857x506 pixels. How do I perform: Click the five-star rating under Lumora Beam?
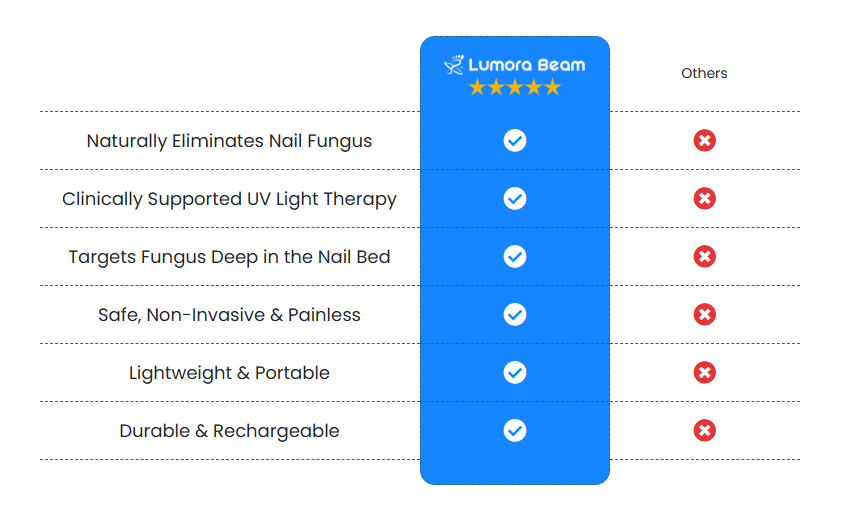pos(515,87)
